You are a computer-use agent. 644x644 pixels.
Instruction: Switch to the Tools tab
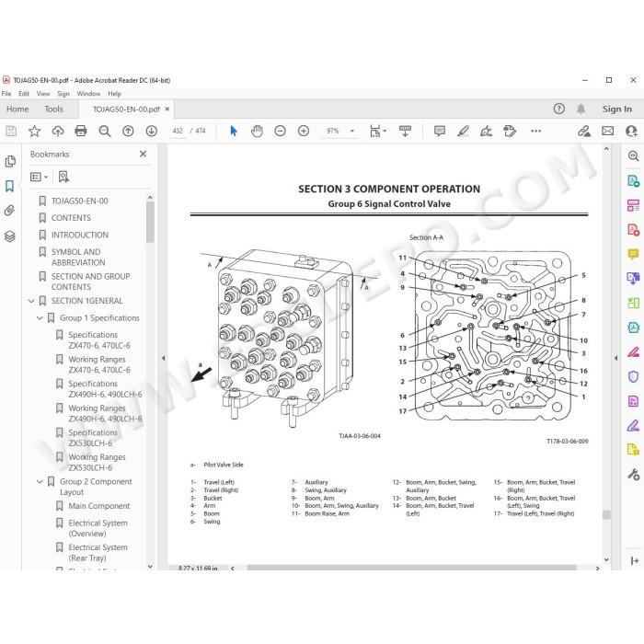(53, 109)
